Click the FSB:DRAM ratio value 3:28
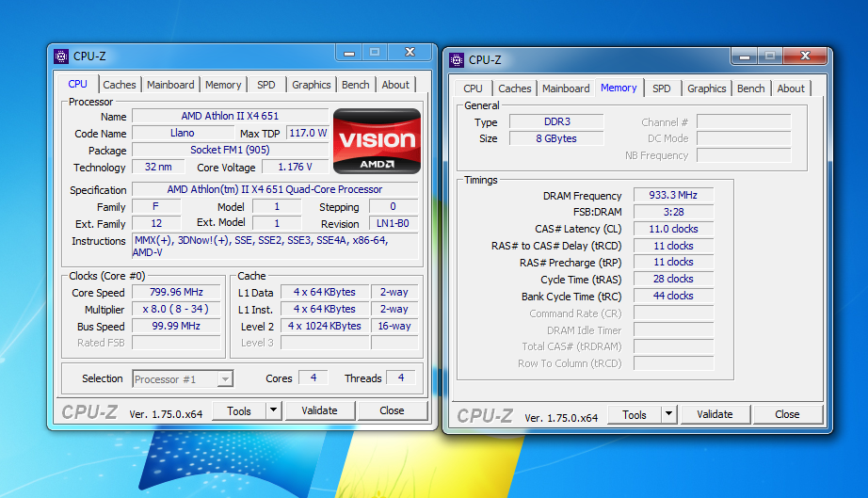 point(673,212)
